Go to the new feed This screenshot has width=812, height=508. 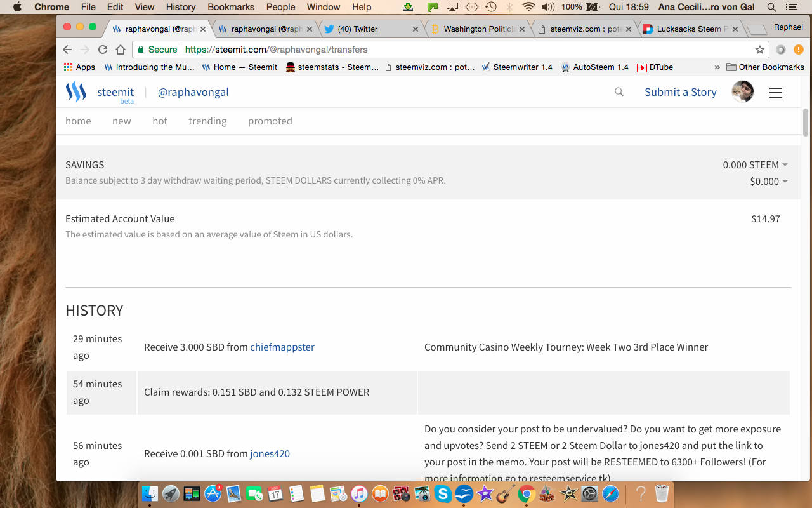click(122, 121)
